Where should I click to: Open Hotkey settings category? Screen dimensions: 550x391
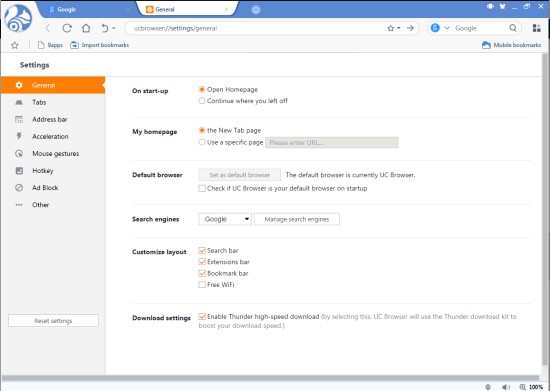pyautogui.click(x=53, y=171)
